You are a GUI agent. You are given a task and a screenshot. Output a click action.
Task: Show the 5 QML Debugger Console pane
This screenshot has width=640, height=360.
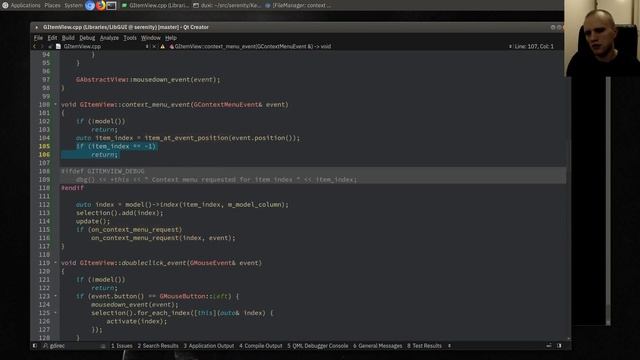point(318,346)
